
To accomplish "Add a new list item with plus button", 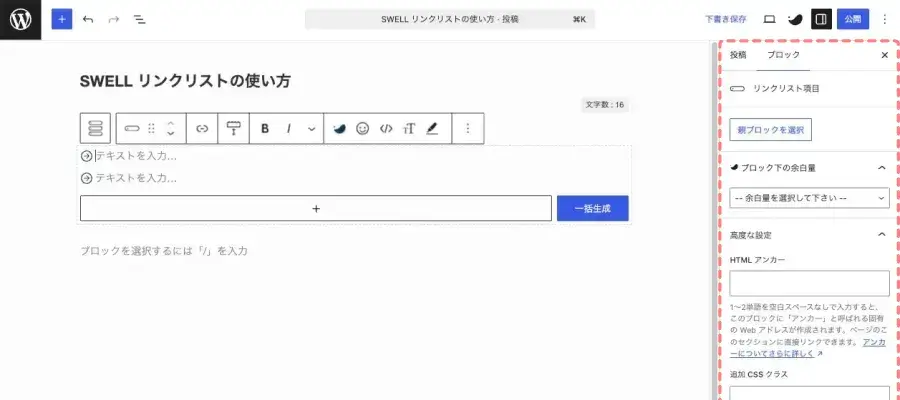I will pos(316,208).
